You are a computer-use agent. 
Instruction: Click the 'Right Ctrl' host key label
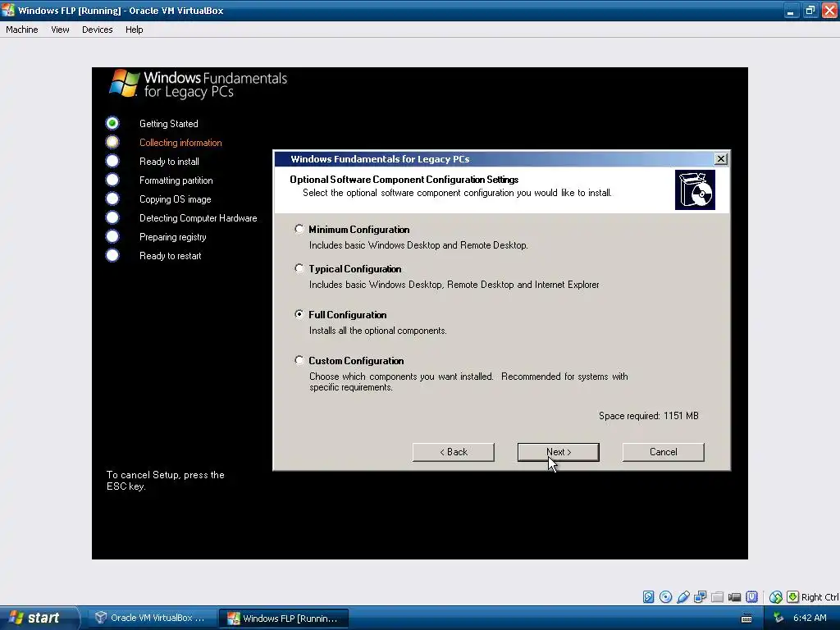tap(820, 597)
